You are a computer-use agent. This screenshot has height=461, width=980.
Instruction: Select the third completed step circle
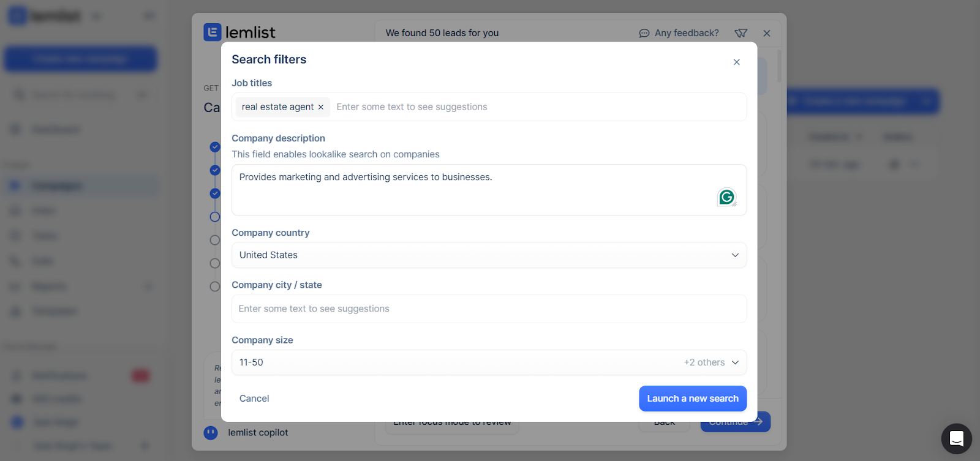(x=215, y=193)
